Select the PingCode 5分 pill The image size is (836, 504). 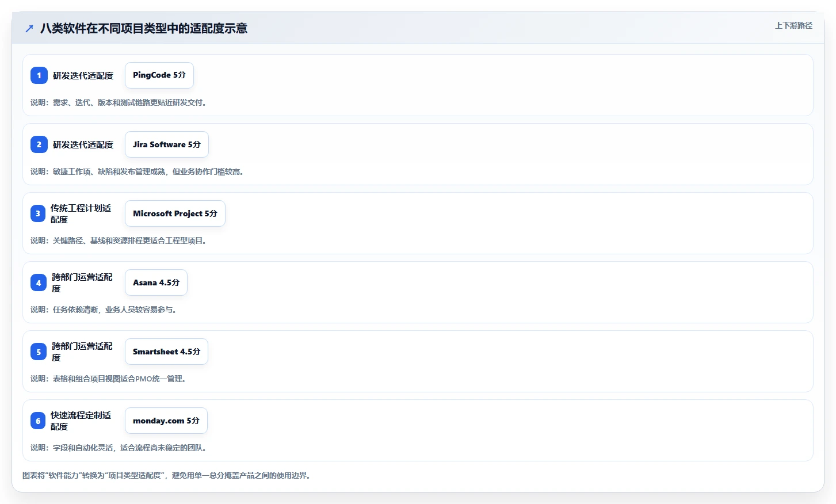point(159,75)
